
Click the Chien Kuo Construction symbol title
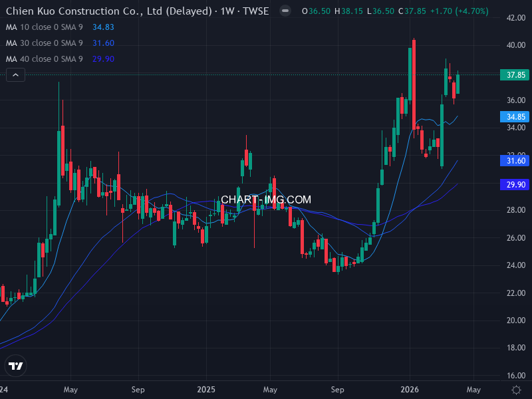click(x=137, y=11)
